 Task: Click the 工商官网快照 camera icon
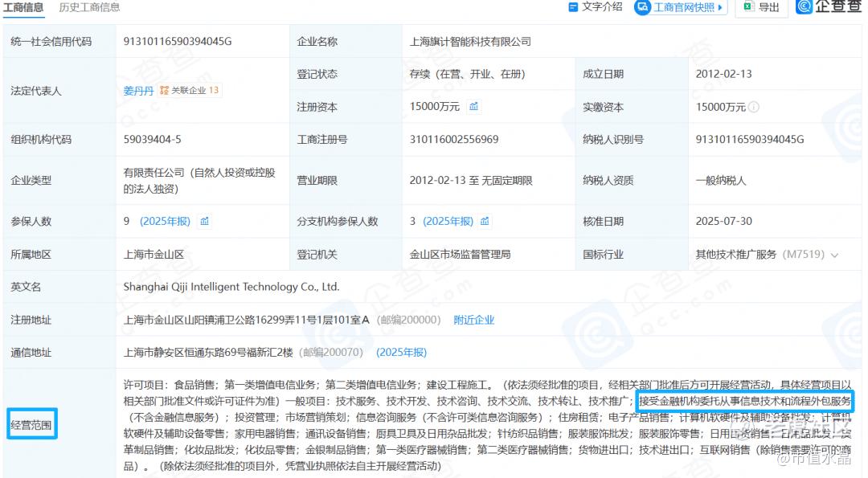pyautogui.click(x=642, y=7)
